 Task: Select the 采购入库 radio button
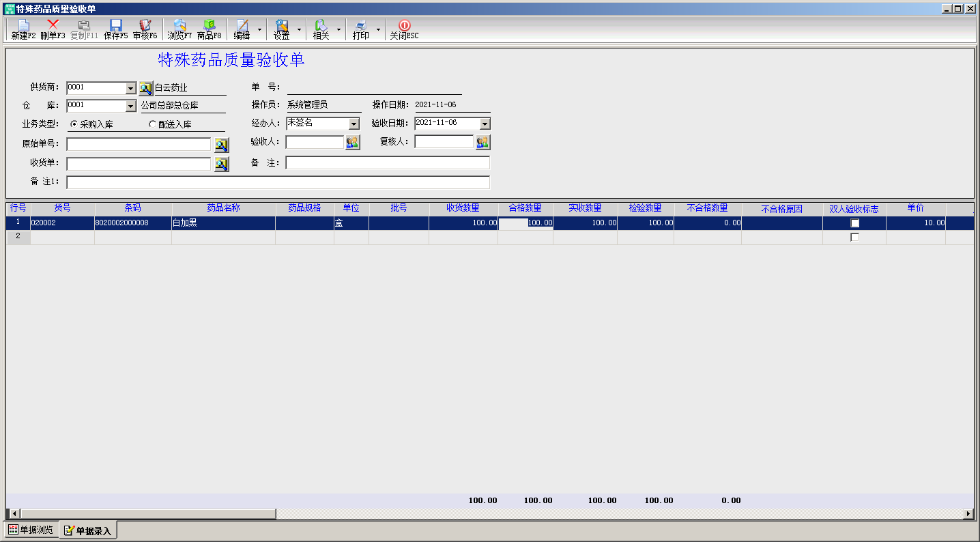[74, 124]
